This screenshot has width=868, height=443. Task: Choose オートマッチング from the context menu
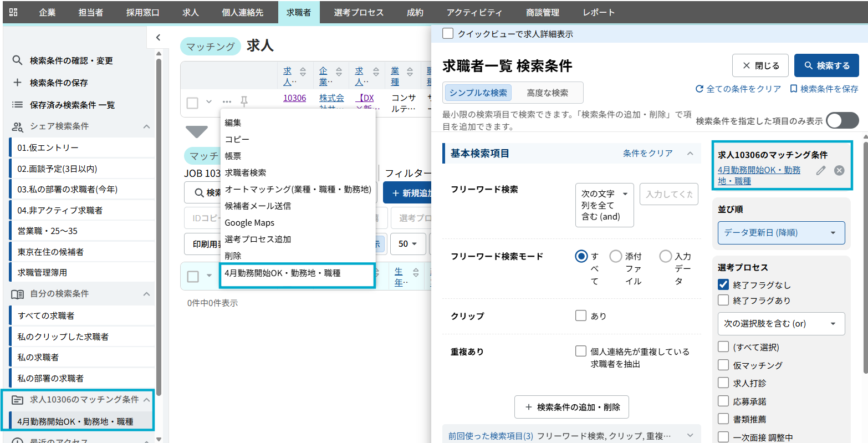(298, 190)
